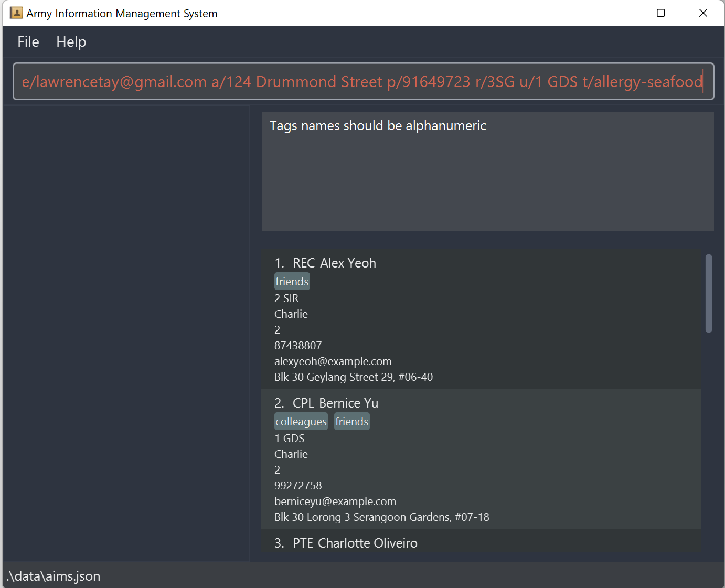Screen dimensions: 725x588
Task: Click email berniceyu@example.com
Action: point(335,501)
